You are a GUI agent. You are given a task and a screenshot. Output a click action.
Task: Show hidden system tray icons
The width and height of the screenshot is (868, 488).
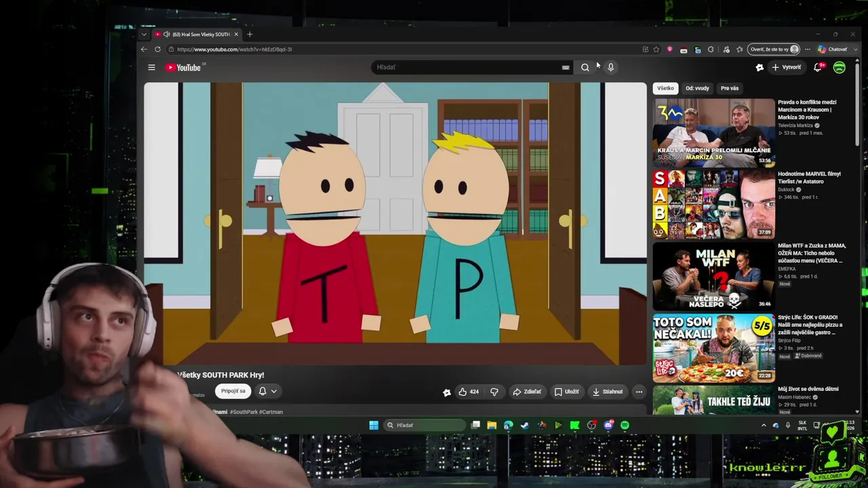[x=764, y=425]
